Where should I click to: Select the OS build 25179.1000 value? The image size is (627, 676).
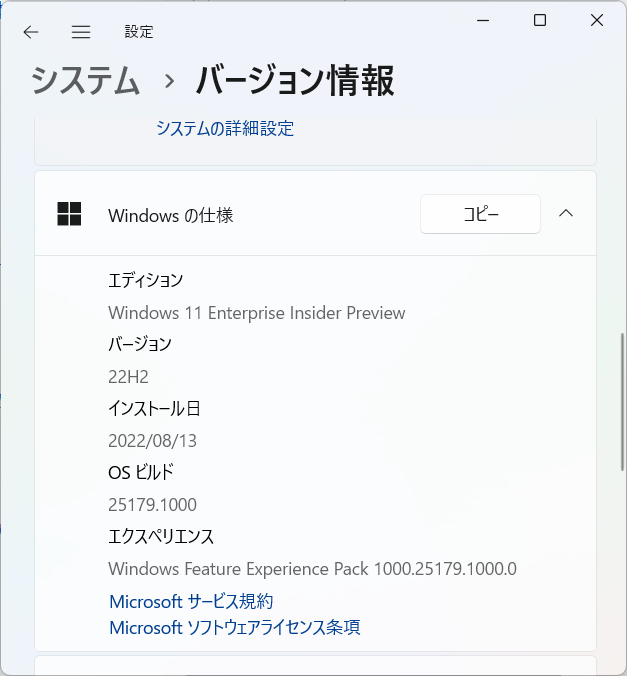152,504
